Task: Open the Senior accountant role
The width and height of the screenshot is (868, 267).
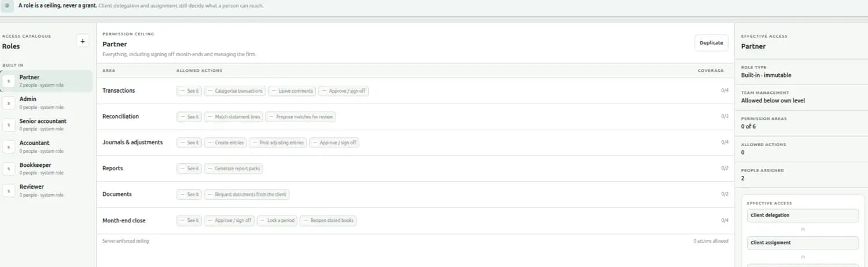Action: [x=46, y=125]
